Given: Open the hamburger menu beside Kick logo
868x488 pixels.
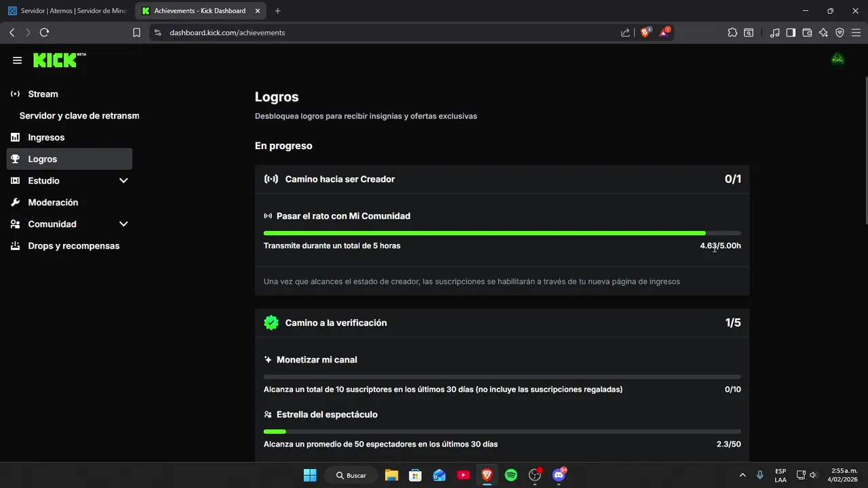Looking at the screenshot, I should pyautogui.click(x=17, y=60).
